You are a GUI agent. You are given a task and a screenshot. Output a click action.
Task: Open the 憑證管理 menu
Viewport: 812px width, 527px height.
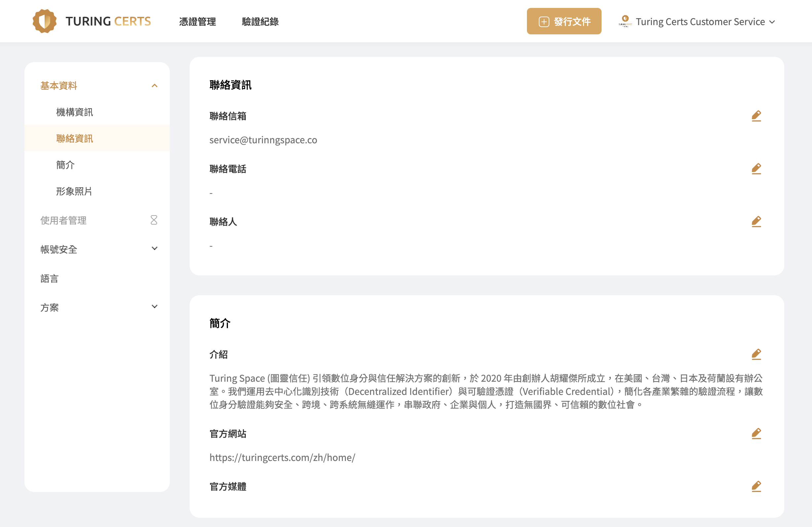click(x=197, y=22)
